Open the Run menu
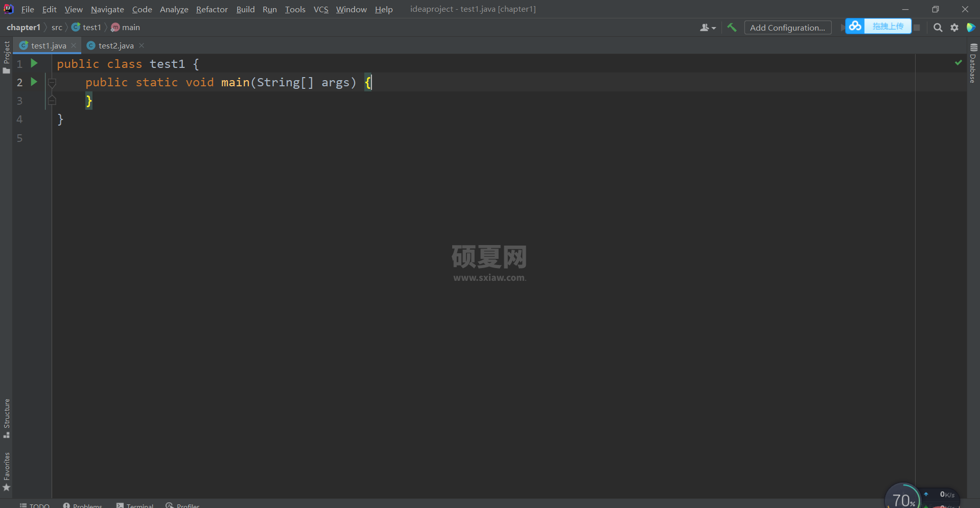The image size is (980, 508). (270, 9)
